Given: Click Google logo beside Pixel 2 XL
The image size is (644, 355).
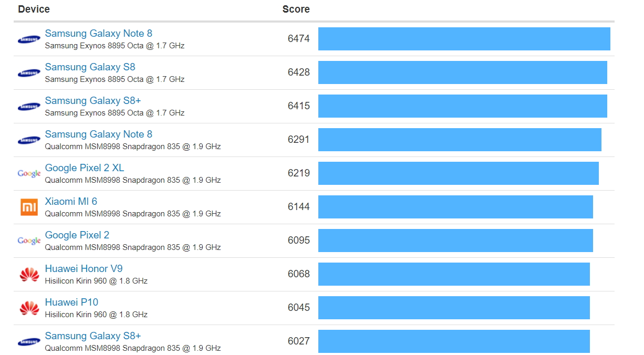Looking at the screenshot, I should [29, 173].
